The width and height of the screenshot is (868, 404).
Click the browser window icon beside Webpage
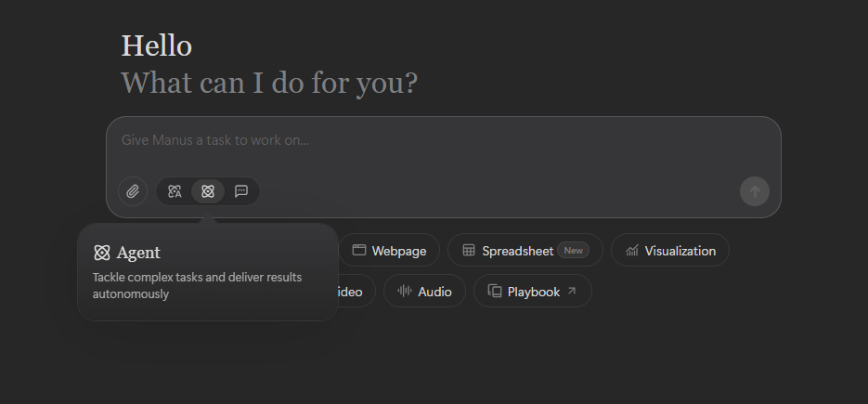(359, 250)
